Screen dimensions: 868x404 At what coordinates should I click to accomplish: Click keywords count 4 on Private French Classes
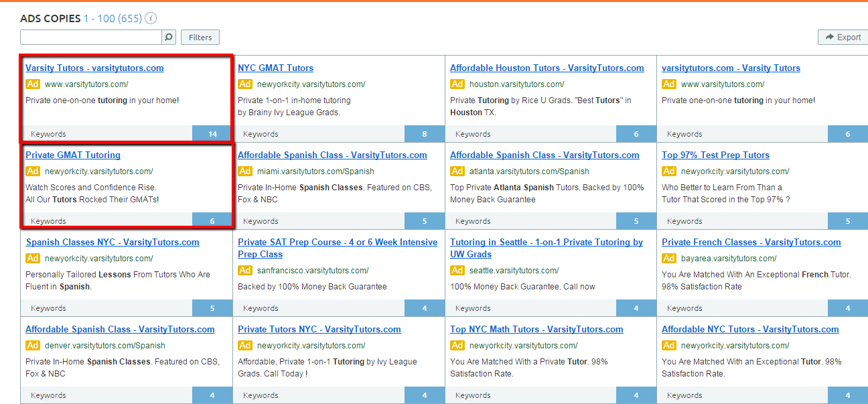click(x=848, y=308)
